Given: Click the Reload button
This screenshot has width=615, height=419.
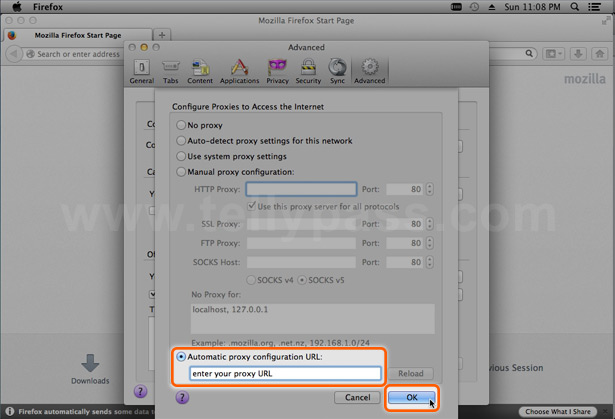Looking at the screenshot, I should pos(411,373).
